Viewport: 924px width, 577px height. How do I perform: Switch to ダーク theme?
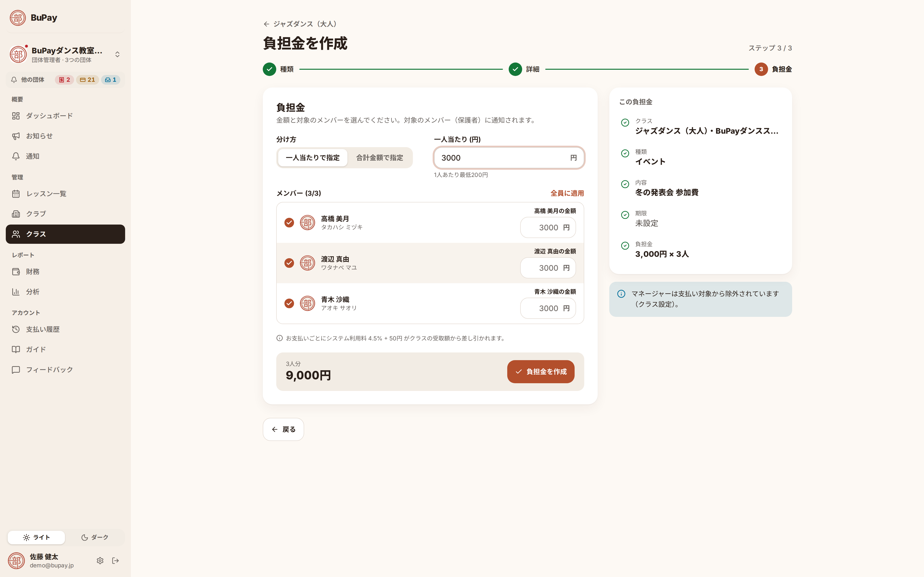point(95,537)
